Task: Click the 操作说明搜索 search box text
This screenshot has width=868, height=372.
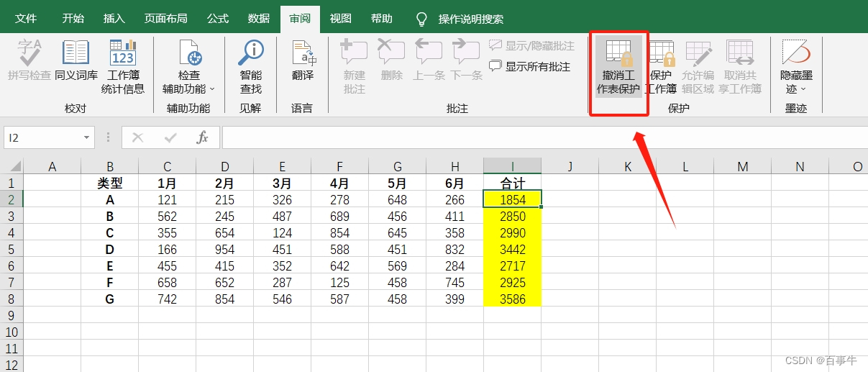Action: pos(471,19)
